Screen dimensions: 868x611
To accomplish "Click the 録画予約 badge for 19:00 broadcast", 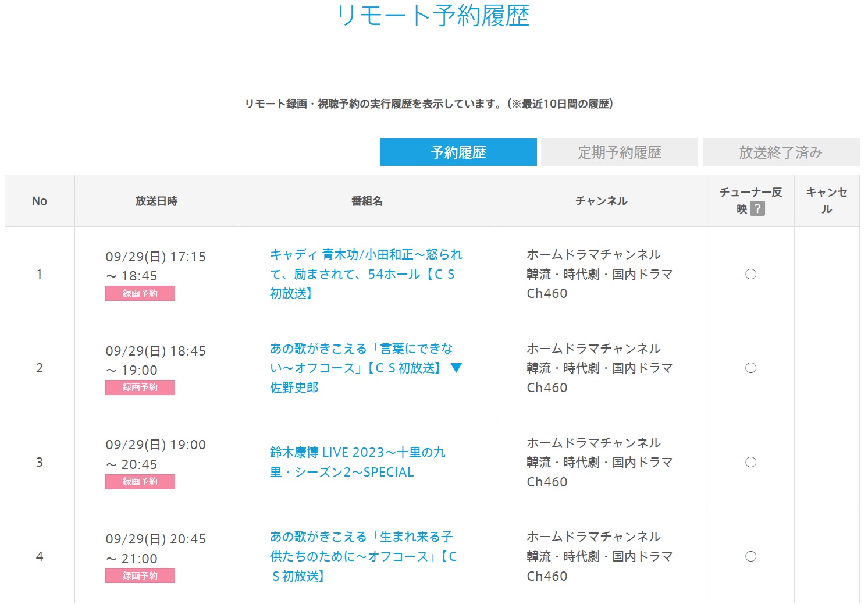I will [x=140, y=482].
